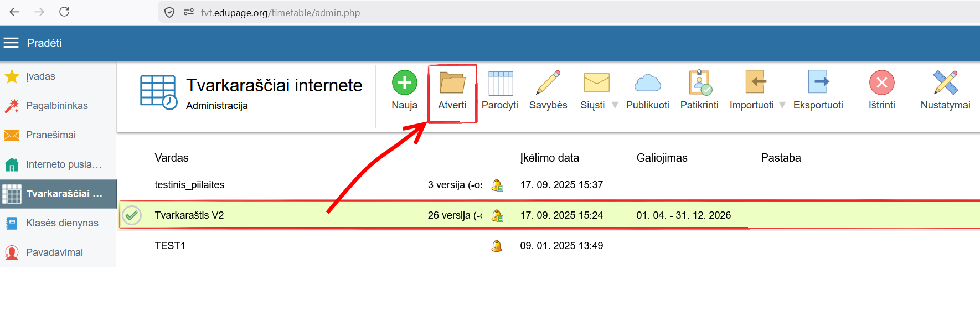980x310 pixels.
Task: Select Pranešimai in the sidebar
Action: pyautogui.click(x=50, y=135)
